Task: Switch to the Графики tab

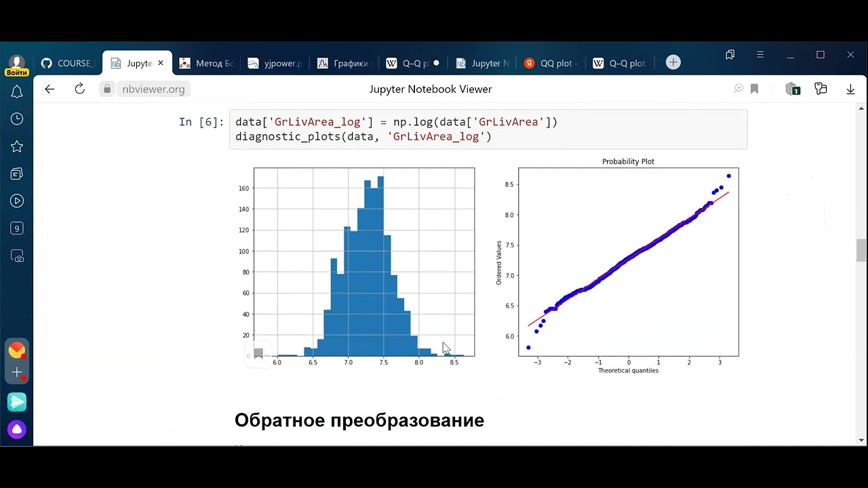Action: [344, 63]
